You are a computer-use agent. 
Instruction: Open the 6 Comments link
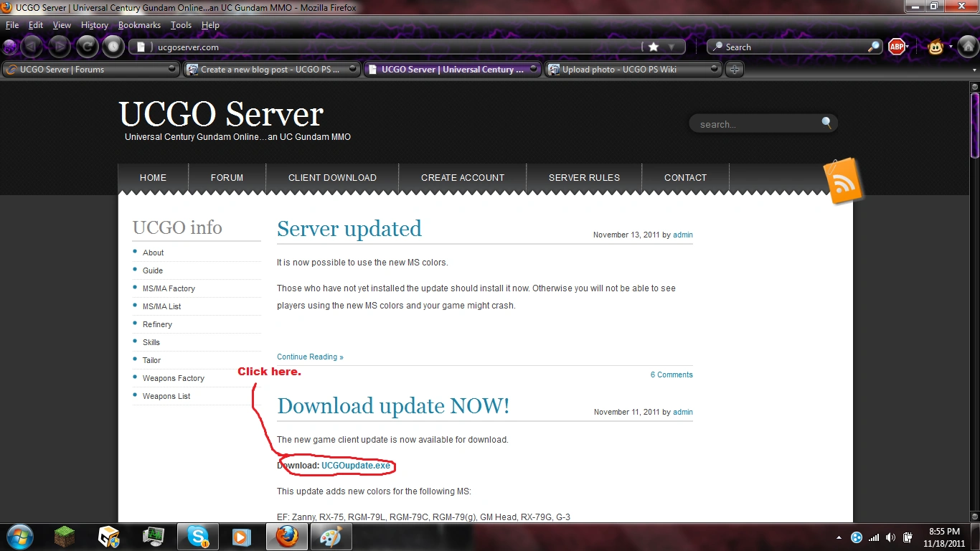pos(672,375)
